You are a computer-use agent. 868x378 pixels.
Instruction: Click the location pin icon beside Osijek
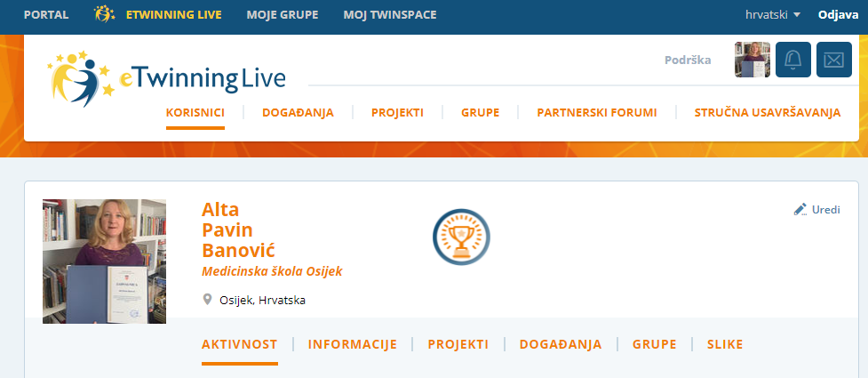coord(208,300)
